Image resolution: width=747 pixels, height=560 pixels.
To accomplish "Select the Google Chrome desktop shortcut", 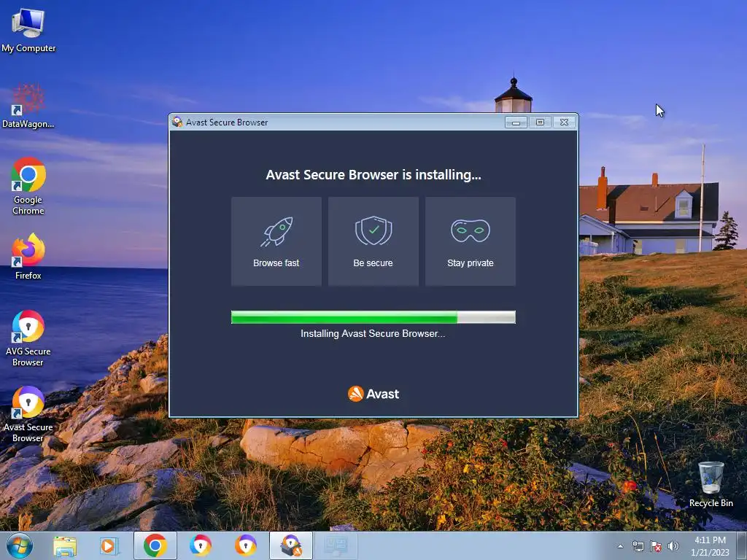I will (x=28, y=186).
